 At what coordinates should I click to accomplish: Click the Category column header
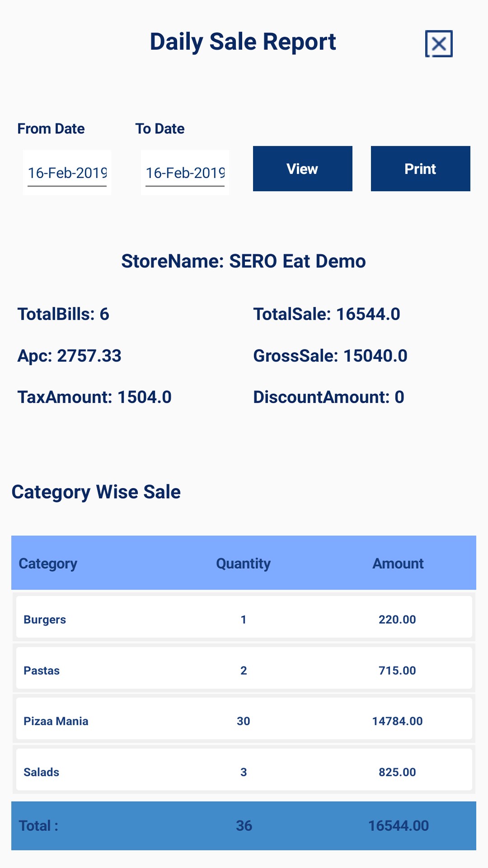(x=48, y=563)
